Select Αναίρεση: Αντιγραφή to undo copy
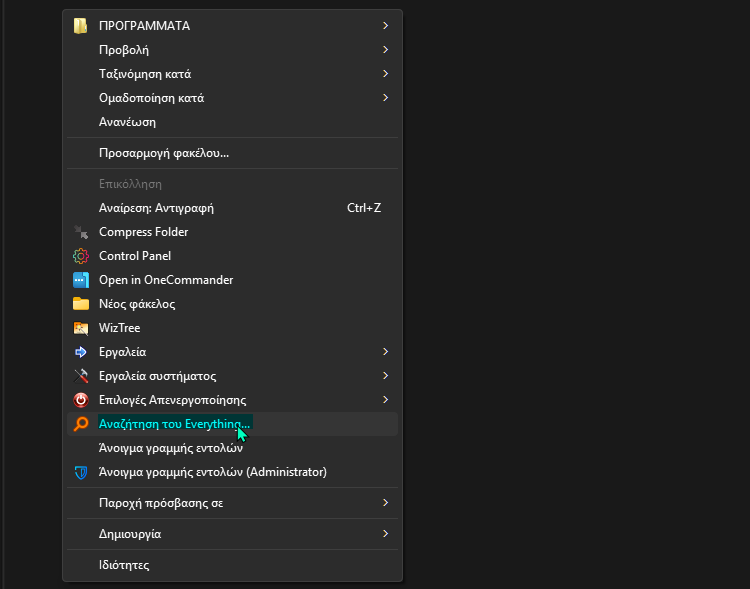The height and width of the screenshot is (589, 750). (156, 208)
